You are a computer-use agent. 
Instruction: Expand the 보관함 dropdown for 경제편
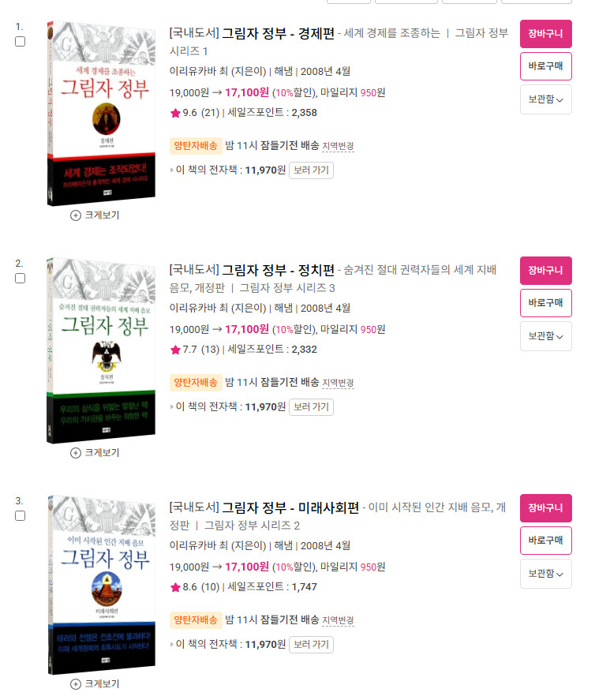point(545,99)
